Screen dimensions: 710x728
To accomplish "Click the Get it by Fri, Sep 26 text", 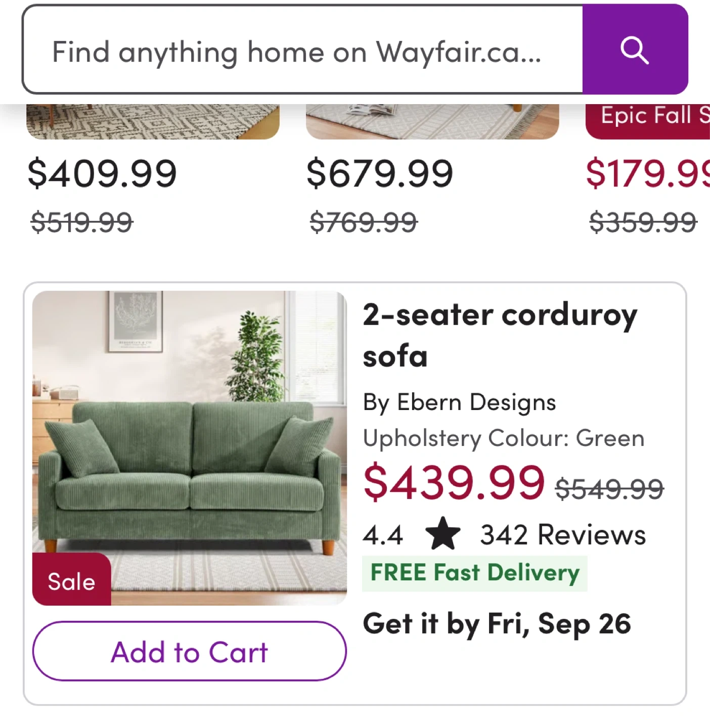I will point(497,623).
